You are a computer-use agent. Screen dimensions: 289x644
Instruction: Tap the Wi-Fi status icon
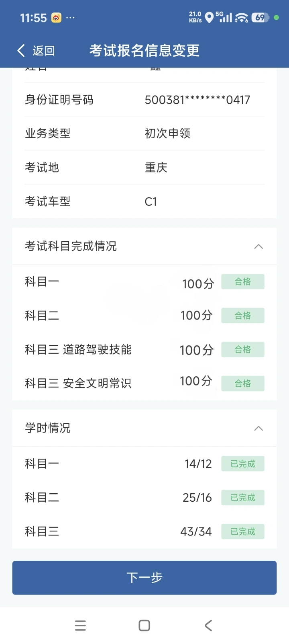click(x=242, y=18)
